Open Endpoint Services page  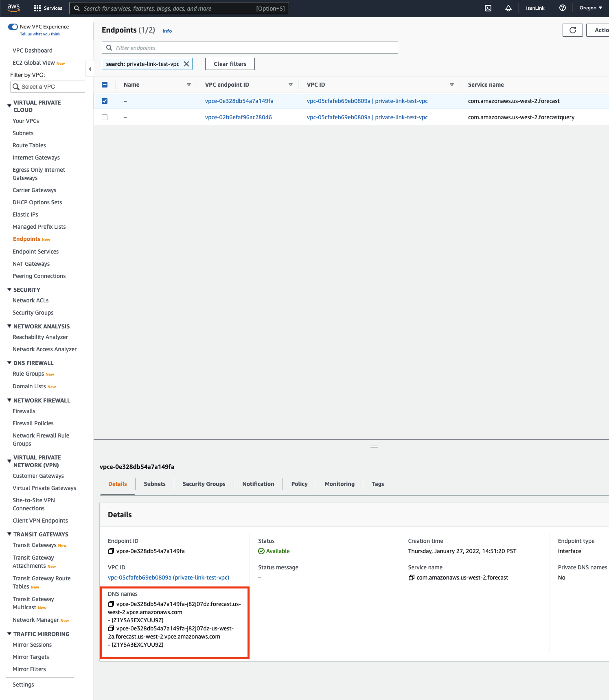tap(35, 252)
